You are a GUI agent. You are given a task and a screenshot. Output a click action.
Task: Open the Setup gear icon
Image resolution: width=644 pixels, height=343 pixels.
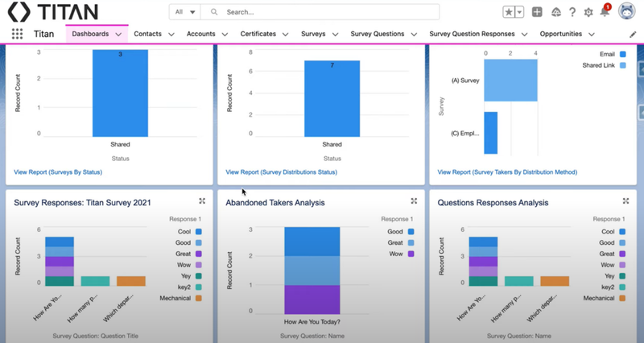click(588, 12)
